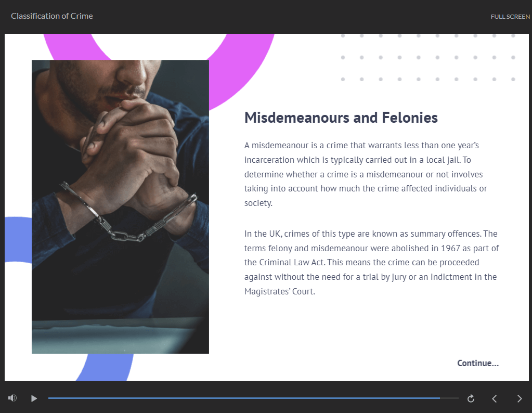Viewport: 532px width, 413px height.
Task: Advance with the next slide arrow
Action: pos(520,398)
